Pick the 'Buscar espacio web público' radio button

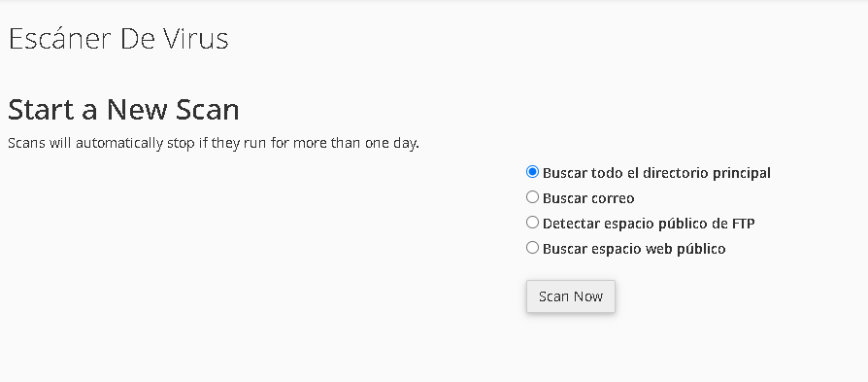click(532, 247)
